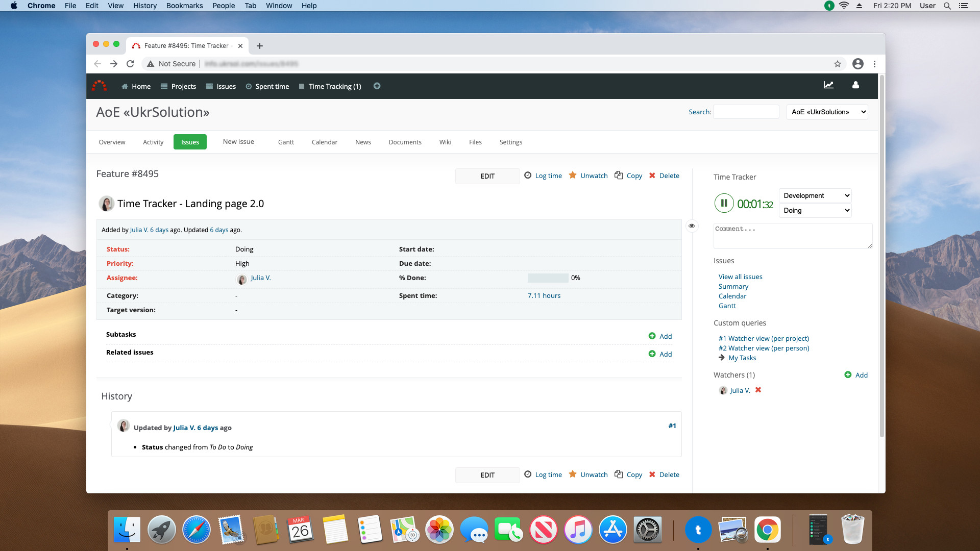Open #1 Watcher view (per project) query
Viewport: 980px width, 551px height.
point(764,338)
